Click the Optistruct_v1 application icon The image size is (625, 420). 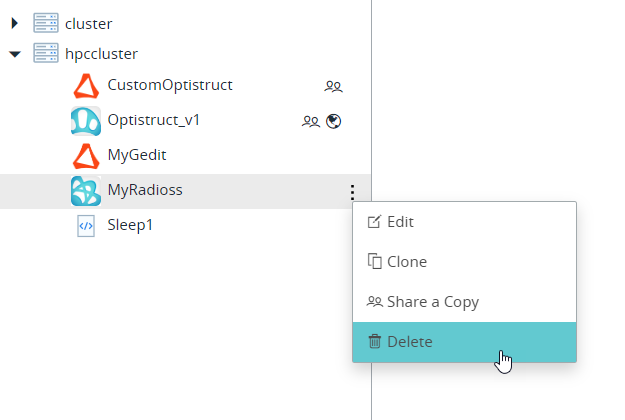86,122
